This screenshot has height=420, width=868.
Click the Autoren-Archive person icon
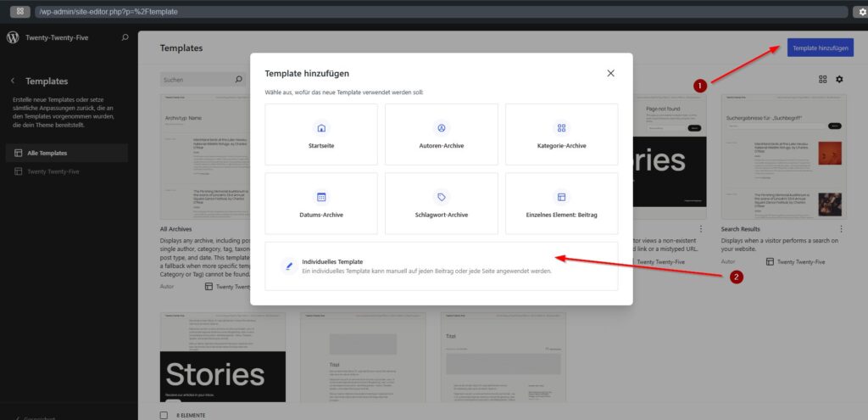click(x=441, y=128)
